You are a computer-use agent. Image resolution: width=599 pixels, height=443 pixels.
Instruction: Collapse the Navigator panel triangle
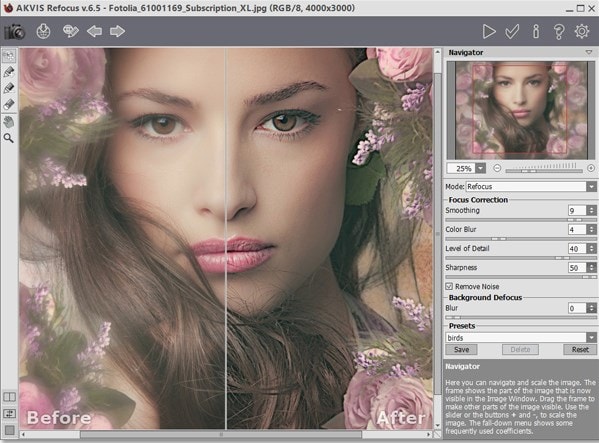589,52
